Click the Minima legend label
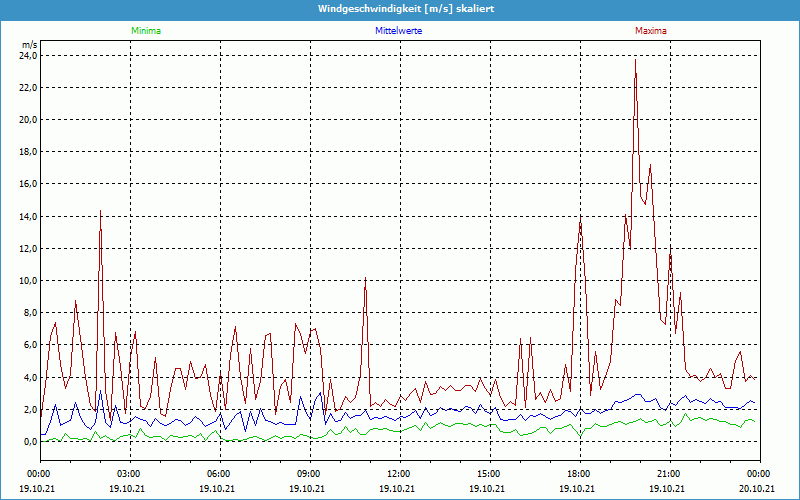The height and width of the screenshot is (500, 800). [145, 31]
